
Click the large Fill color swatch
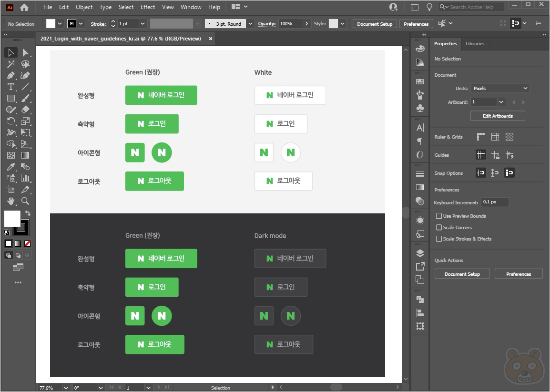12,219
